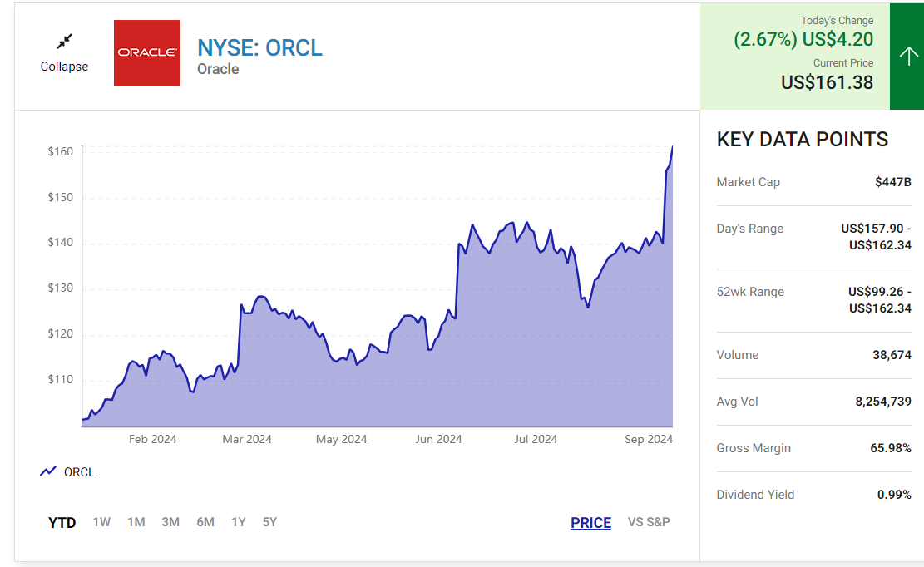Click the Oracle company name

coord(218,69)
